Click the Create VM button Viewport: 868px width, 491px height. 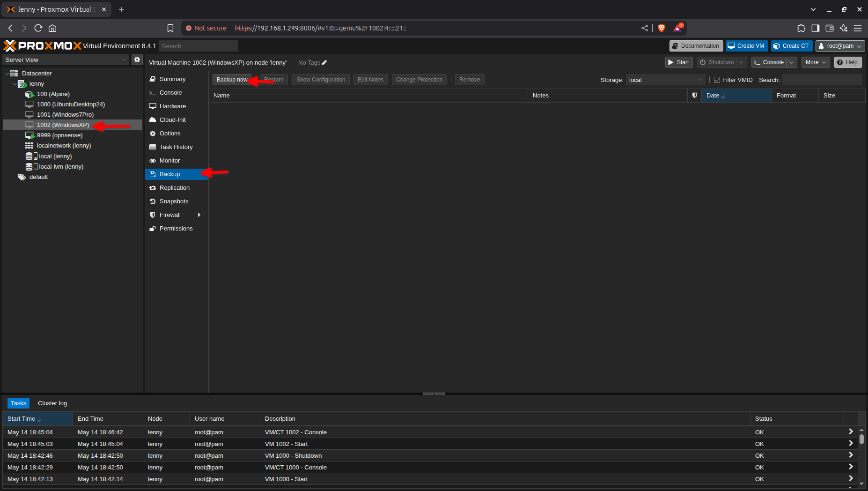coord(746,46)
